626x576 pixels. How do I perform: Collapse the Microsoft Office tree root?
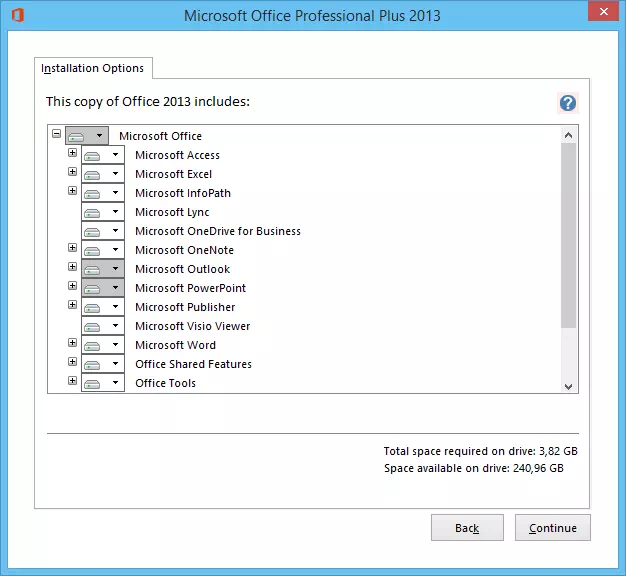tap(57, 133)
